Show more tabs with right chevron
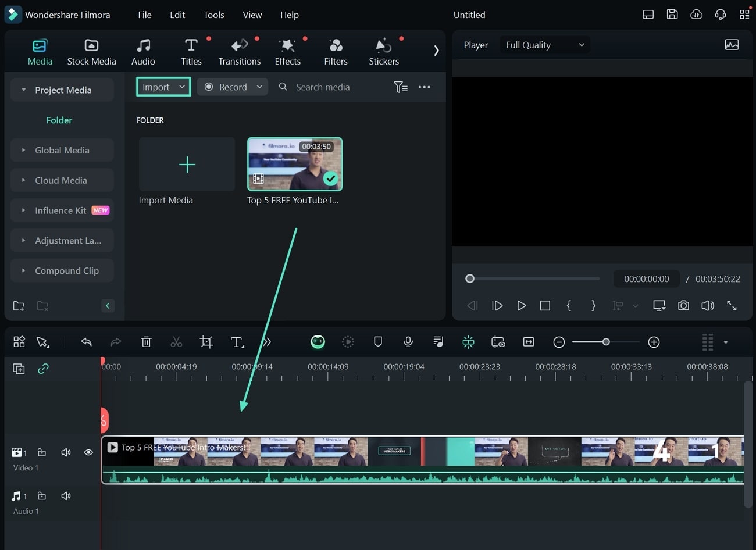The width and height of the screenshot is (756, 550). (x=436, y=51)
